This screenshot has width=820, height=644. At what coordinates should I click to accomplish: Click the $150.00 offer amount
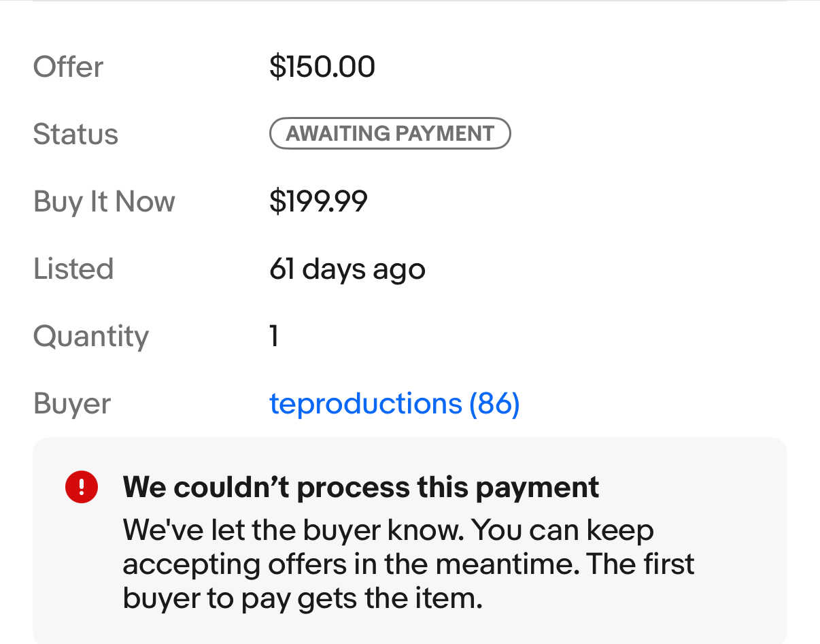coord(322,67)
